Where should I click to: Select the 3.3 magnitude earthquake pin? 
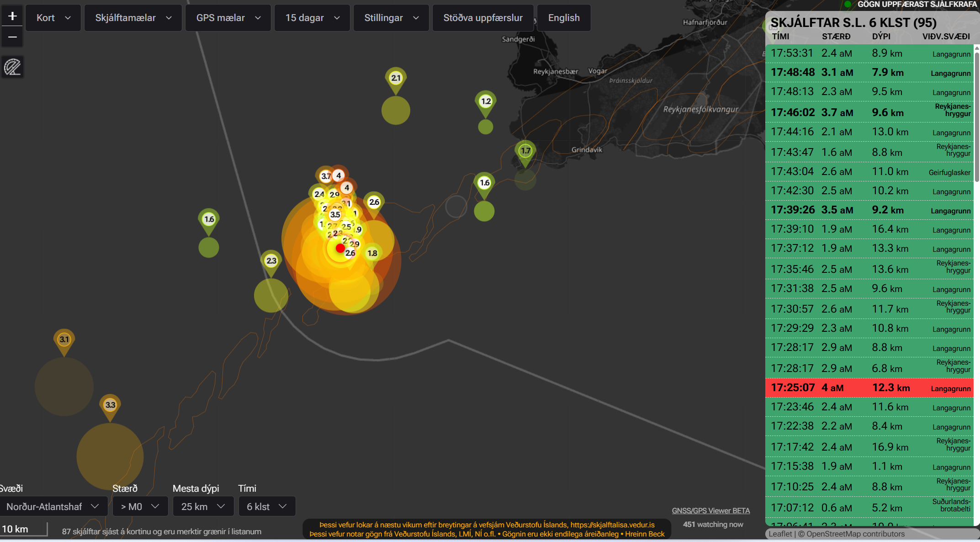click(110, 405)
